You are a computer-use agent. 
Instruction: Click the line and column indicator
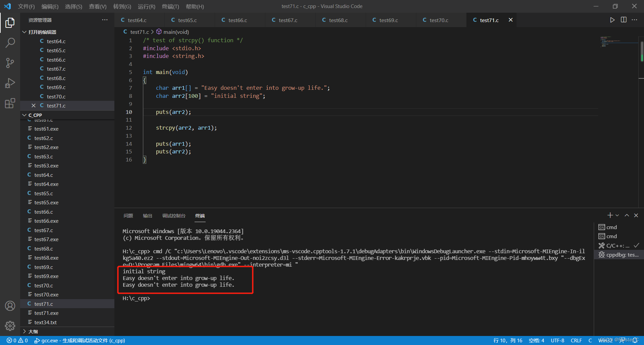(508, 340)
